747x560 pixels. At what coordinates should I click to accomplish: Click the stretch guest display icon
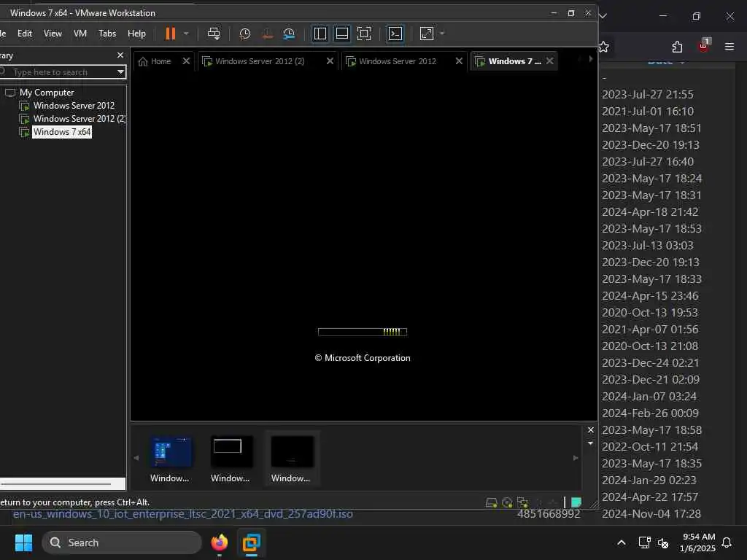click(x=426, y=34)
